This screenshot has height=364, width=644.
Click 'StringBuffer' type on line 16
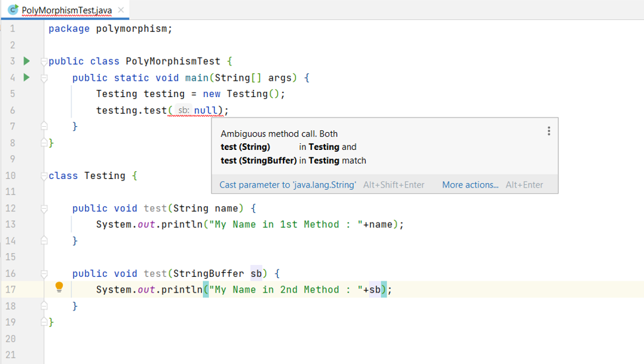(209, 273)
